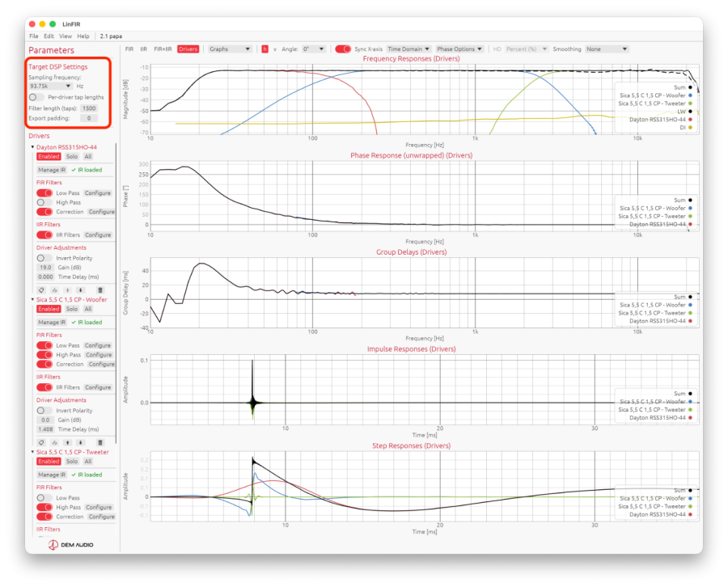Toggle Sica Tweeter Correction filter
The width and height of the screenshot is (728, 587).
(44, 517)
